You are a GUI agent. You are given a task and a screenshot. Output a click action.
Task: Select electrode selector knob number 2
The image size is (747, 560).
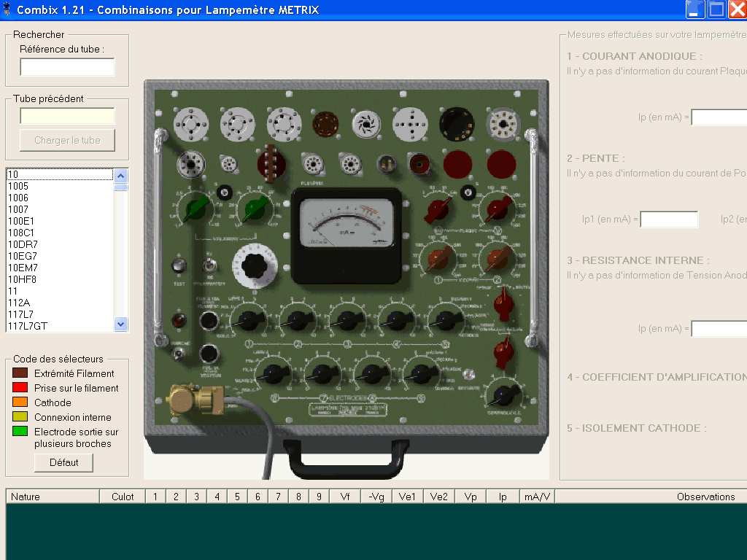(298, 320)
